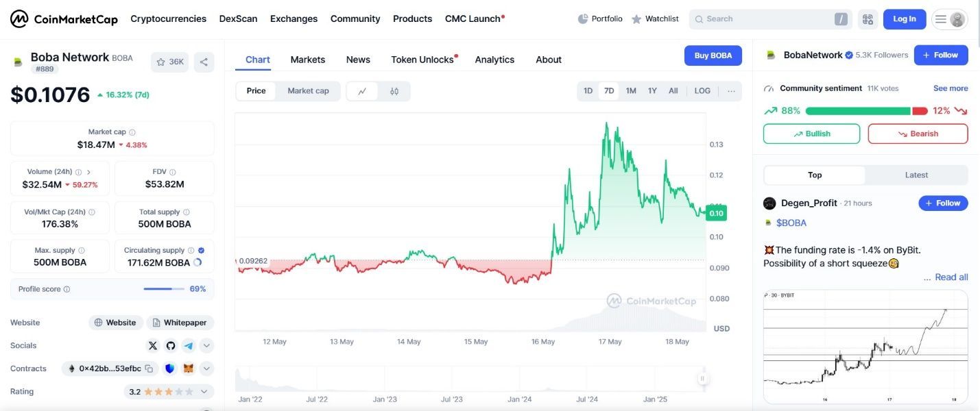Click the QR code scan icon
The image size is (980, 411).
click(x=868, y=19)
